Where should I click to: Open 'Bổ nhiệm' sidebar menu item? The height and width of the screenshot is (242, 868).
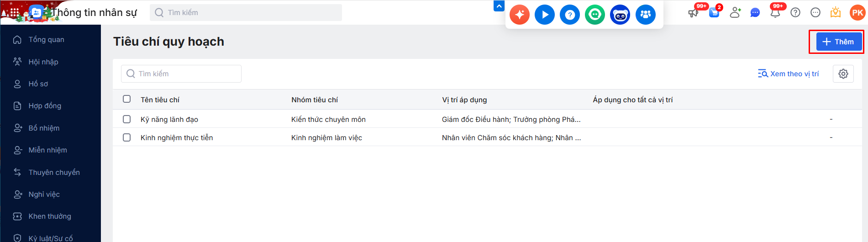pyautogui.click(x=44, y=128)
